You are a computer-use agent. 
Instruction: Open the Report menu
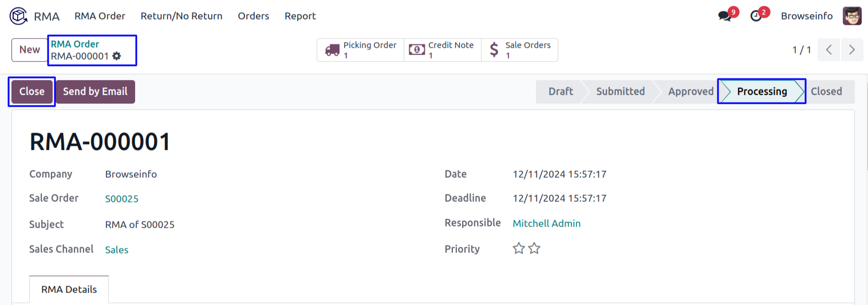(x=300, y=16)
